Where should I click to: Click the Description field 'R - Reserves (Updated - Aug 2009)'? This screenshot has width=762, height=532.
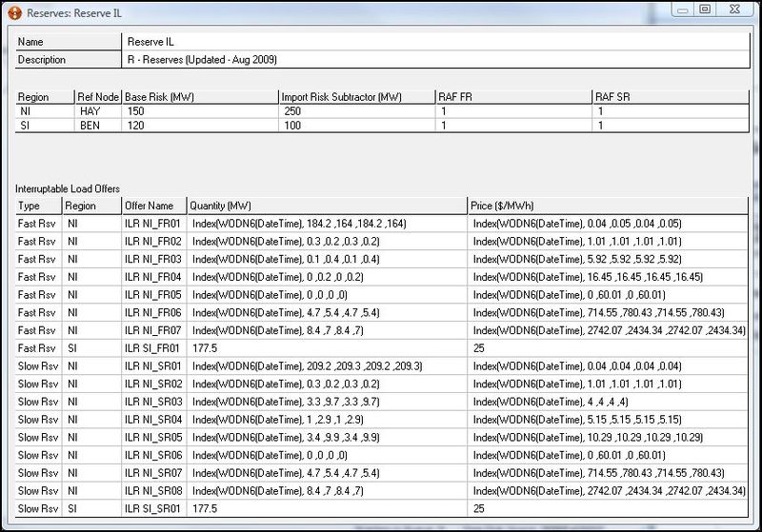435,60
